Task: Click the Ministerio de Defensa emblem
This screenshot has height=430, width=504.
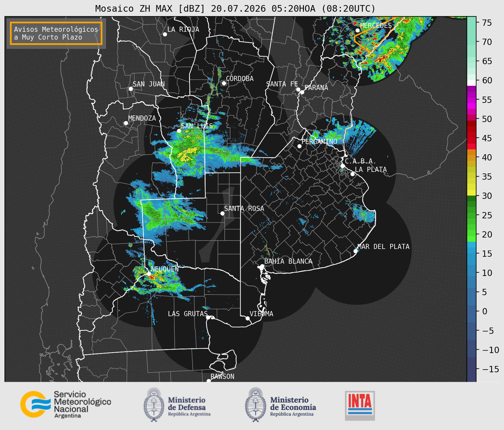Action: point(154,405)
